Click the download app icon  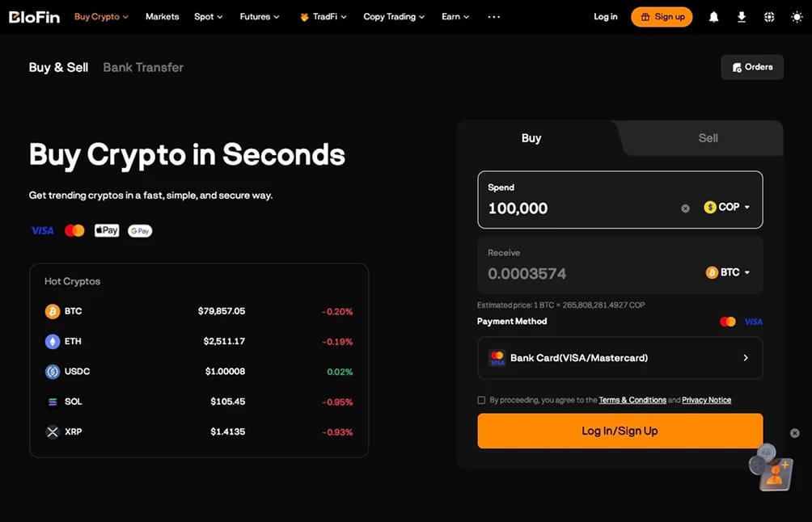coord(742,17)
